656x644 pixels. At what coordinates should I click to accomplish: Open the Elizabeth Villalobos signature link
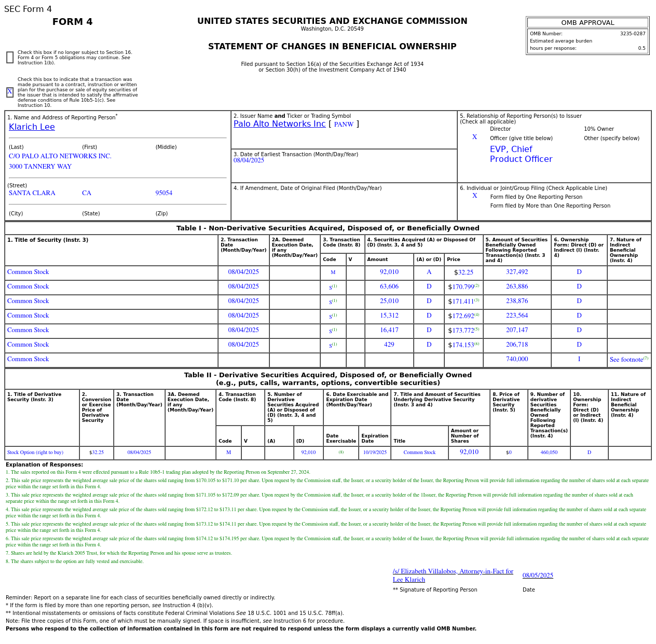coord(453,575)
